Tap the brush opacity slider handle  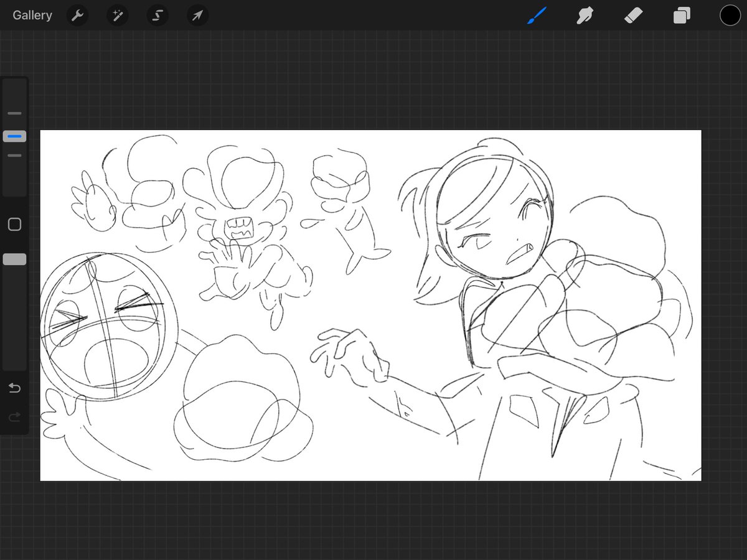pyautogui.click(x=14, y=259)
